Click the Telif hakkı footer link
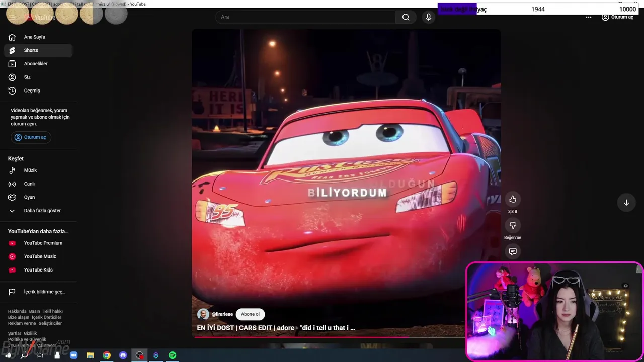 pyautogui.click(x=53, y=311)
